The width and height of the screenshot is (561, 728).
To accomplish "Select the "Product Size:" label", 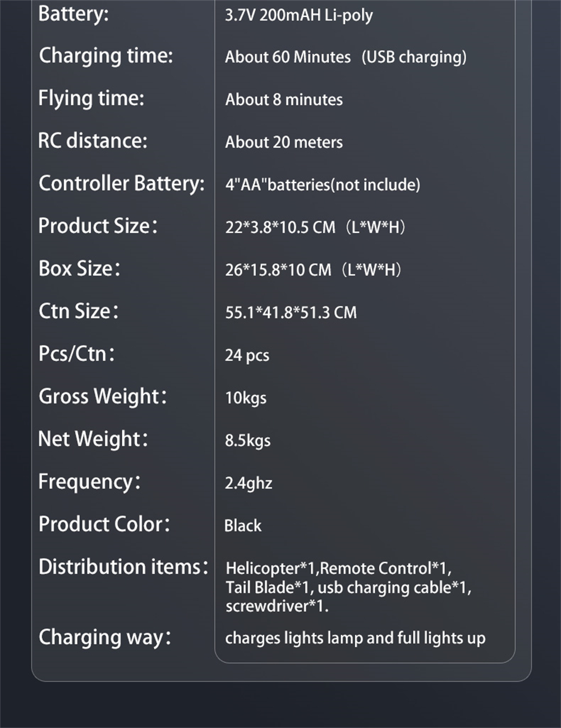I will (98, 226).
